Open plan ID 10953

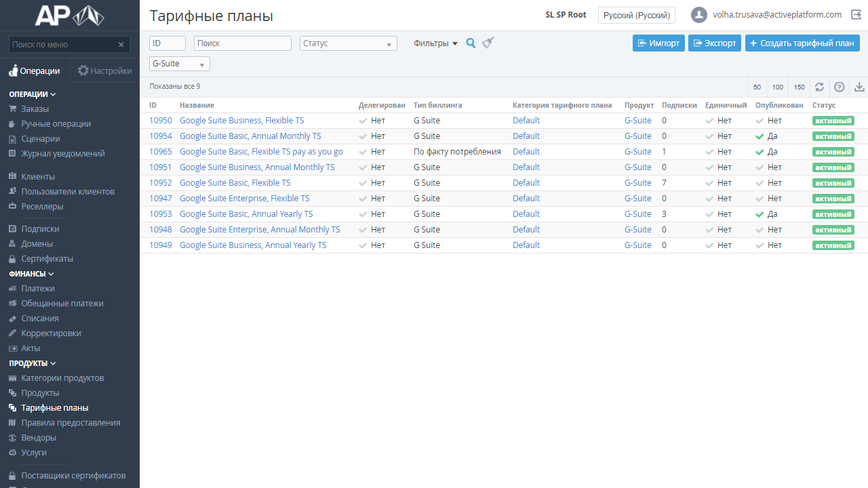[161, 214]
